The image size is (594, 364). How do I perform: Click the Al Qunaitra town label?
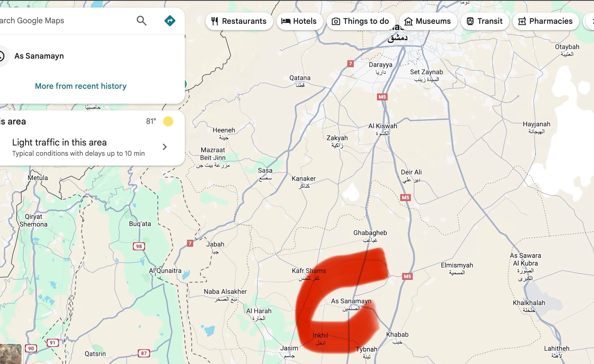point(165,271)
